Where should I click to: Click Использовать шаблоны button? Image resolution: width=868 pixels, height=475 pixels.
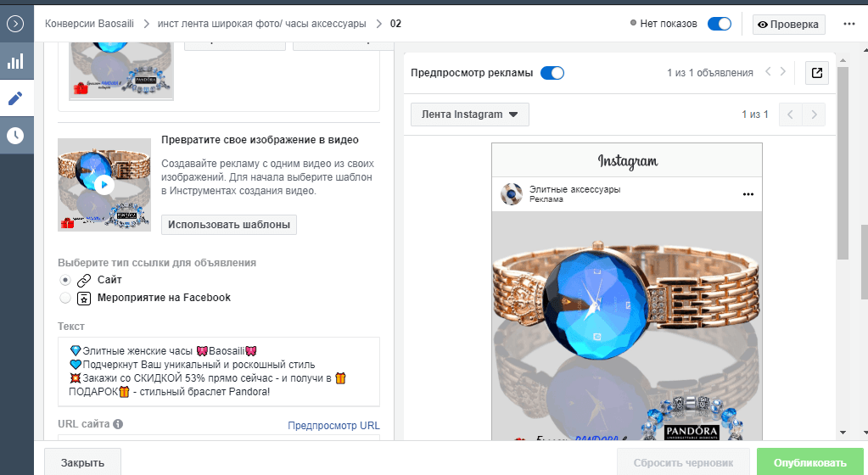pos(228,225)
